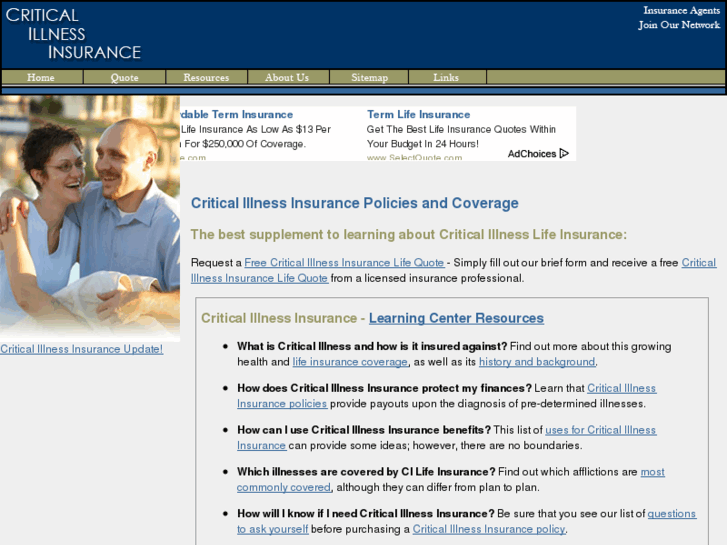Click Critical Illness Insurance policy link
727x545 pixels.
click(489, 529)
